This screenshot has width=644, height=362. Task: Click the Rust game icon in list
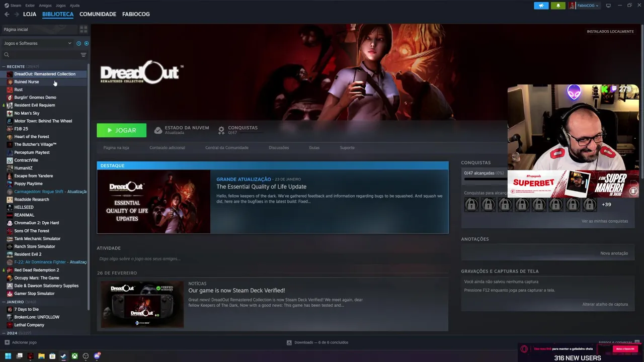point(10,89)
